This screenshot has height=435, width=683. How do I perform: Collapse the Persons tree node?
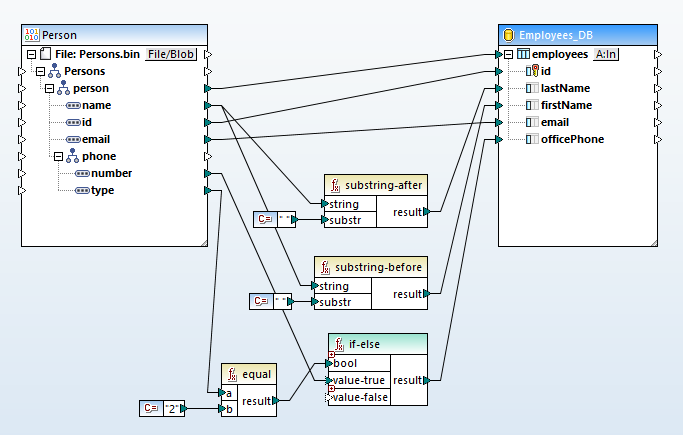point(40,71)
